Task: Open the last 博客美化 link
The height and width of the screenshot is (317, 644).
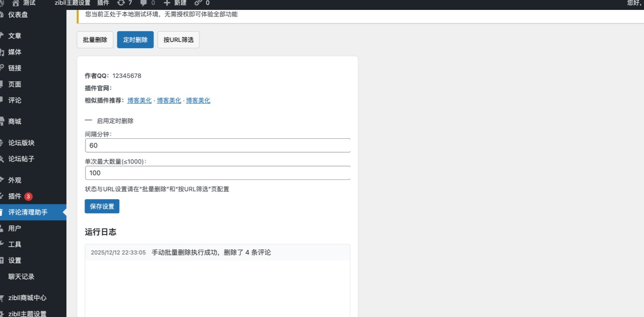Action: (198, 100)
